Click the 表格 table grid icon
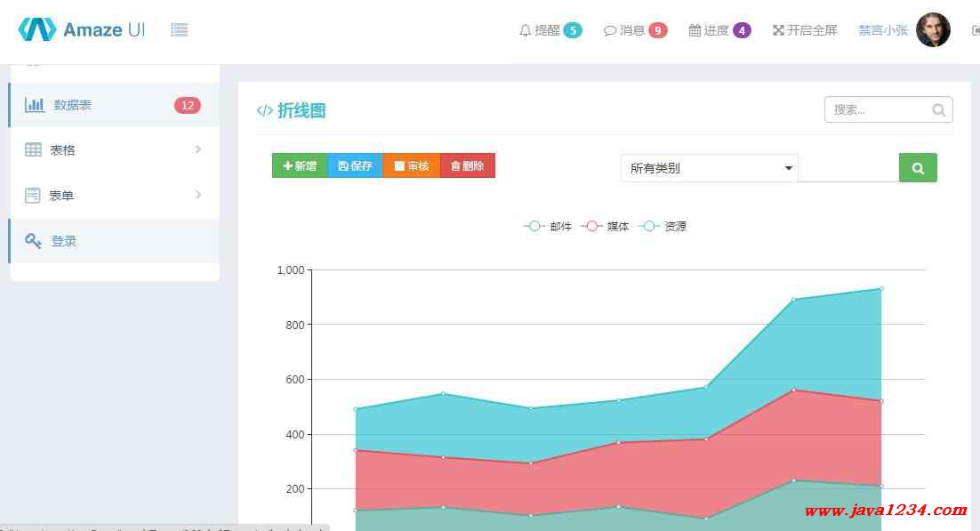 pyautogui.click(x=33, y=149)
